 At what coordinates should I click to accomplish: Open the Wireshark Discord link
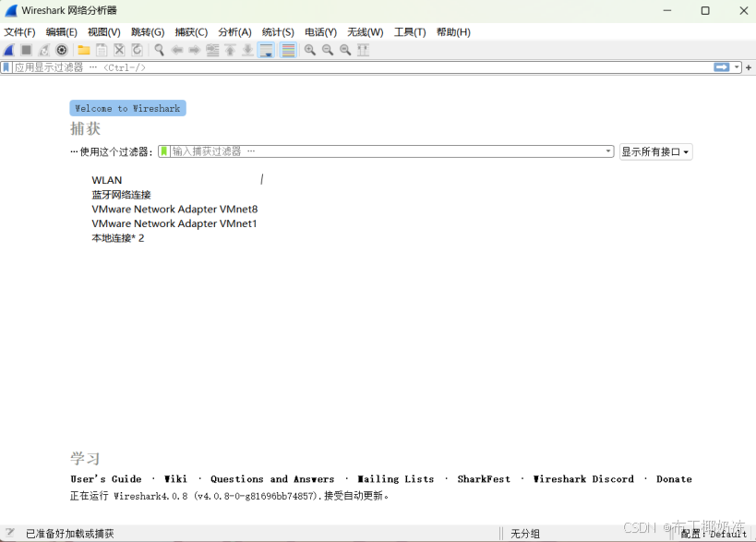click(x=583, y=479)
